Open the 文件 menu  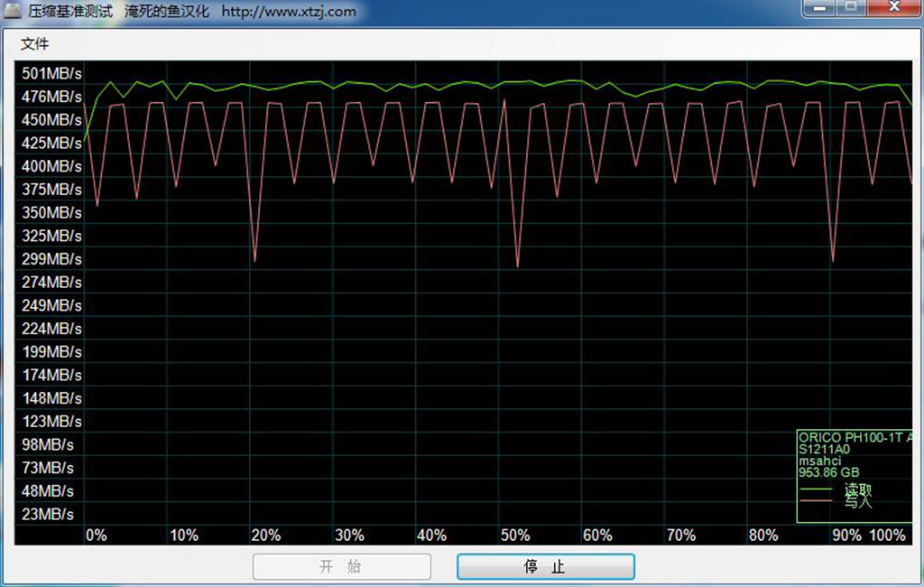(x=35, y=43)
